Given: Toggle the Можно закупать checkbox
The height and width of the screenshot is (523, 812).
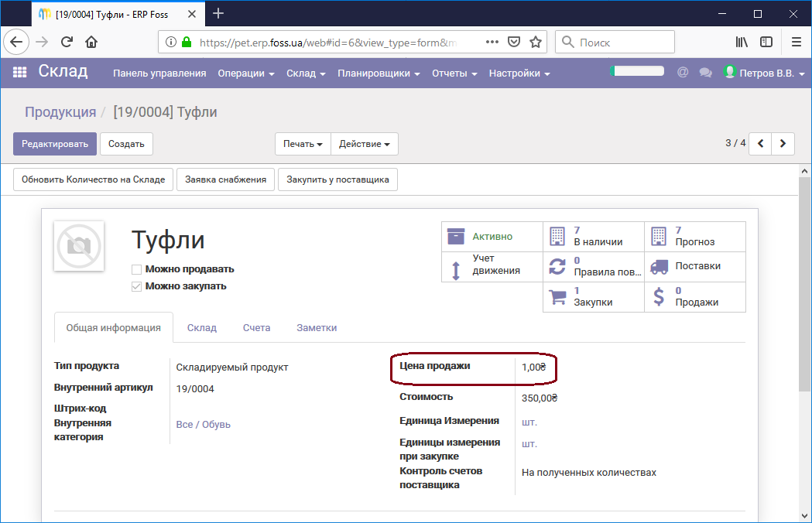Looking at the screenshot, I should [137, 286].
